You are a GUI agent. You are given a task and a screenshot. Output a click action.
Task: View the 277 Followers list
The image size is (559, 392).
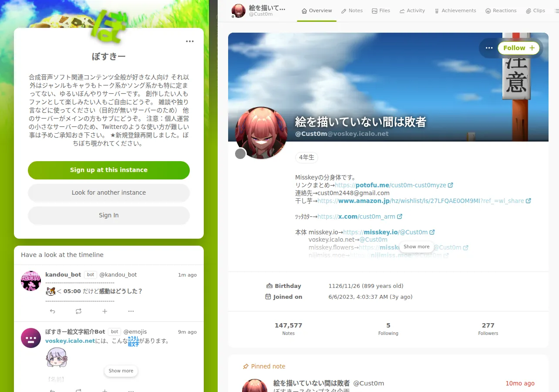tap(488, 329)
